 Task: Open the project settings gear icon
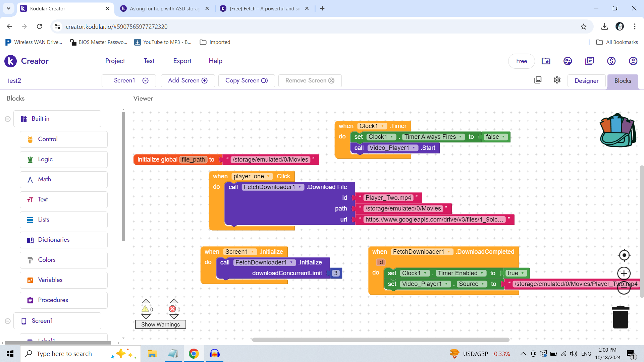557,80
